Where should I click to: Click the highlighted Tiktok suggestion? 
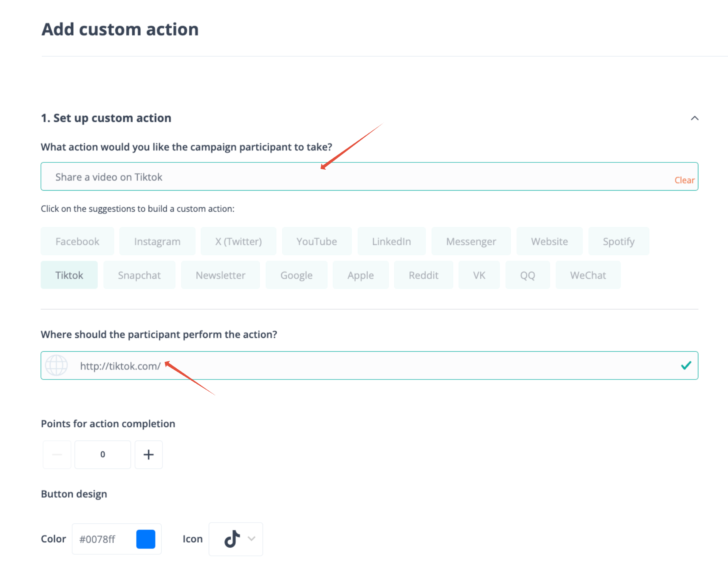69,275
